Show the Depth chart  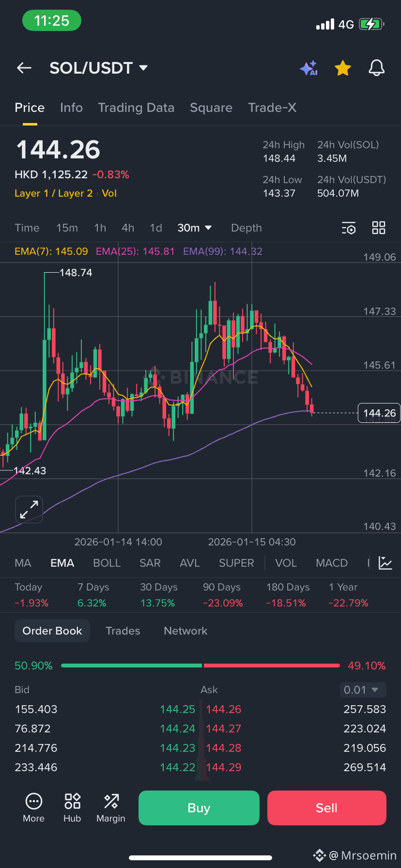(246, 228)
